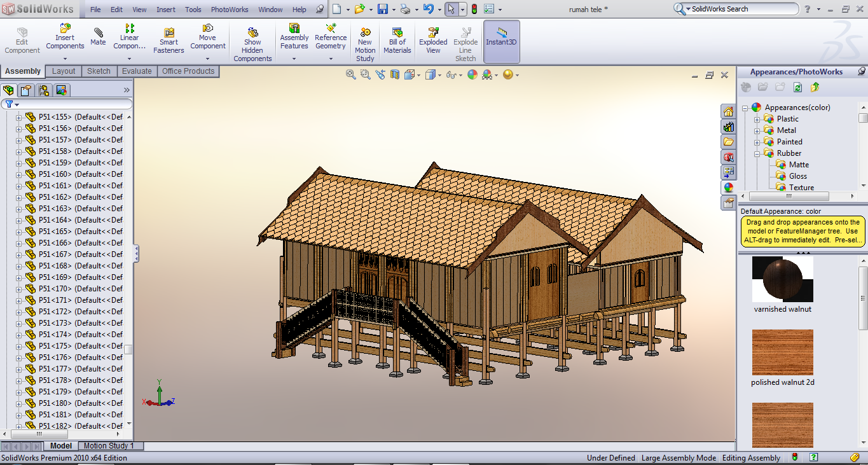This screenshot has height=465, width=868.
Task: Select the polished walnut 2d thumbnail
Action: [x=782, y=352]
